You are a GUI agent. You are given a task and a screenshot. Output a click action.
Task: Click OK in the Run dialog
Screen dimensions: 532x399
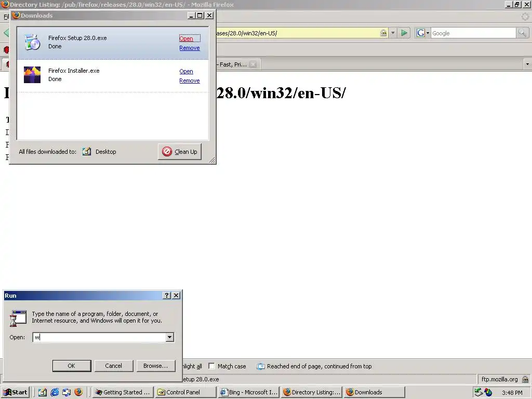point(72,366)
